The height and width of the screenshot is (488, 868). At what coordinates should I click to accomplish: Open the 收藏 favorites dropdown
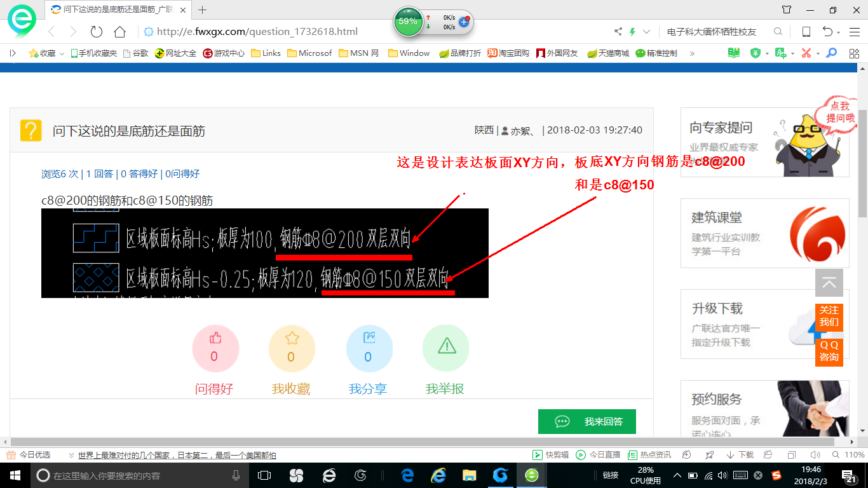coord(46,53)
